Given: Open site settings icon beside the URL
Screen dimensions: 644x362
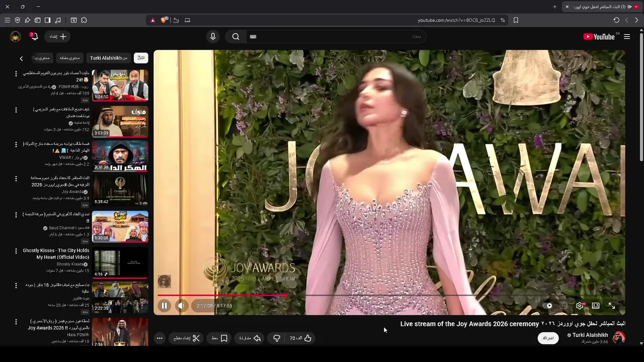Looking at the screenshot, I should 503,20.
